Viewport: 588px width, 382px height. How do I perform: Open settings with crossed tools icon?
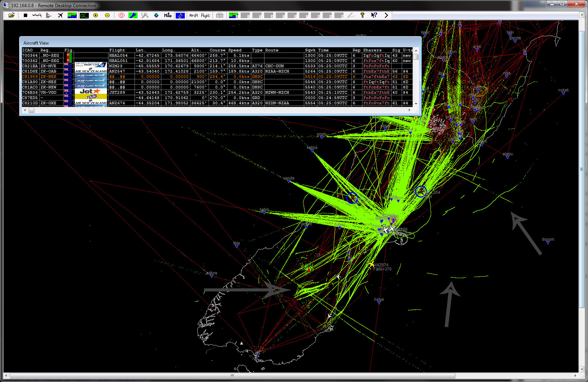tap(145, 15)
